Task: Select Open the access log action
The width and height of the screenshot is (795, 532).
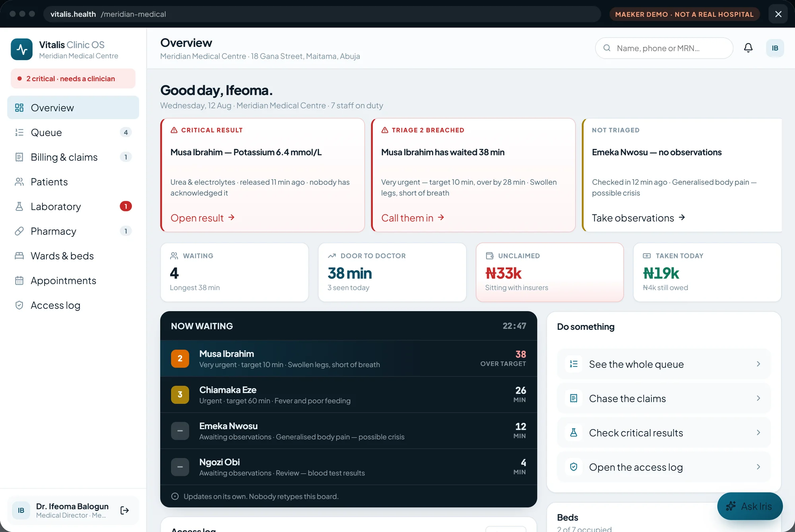Action: pyautogui.click(x=664, y=467)
